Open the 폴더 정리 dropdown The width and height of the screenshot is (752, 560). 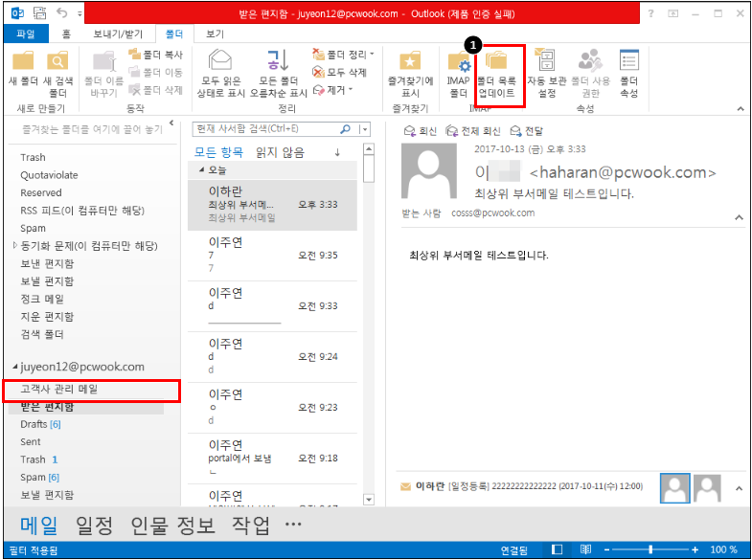pyautogui.click(x=343, y=55)
